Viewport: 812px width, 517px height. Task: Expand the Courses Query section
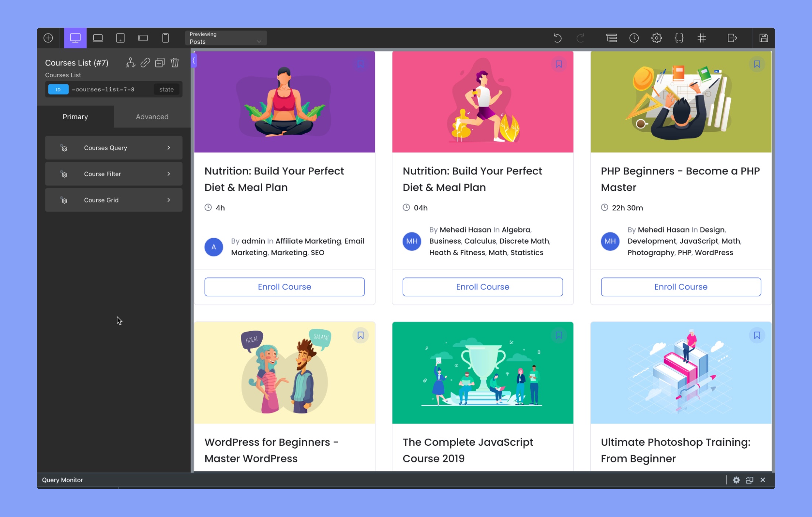pos(114,148)
